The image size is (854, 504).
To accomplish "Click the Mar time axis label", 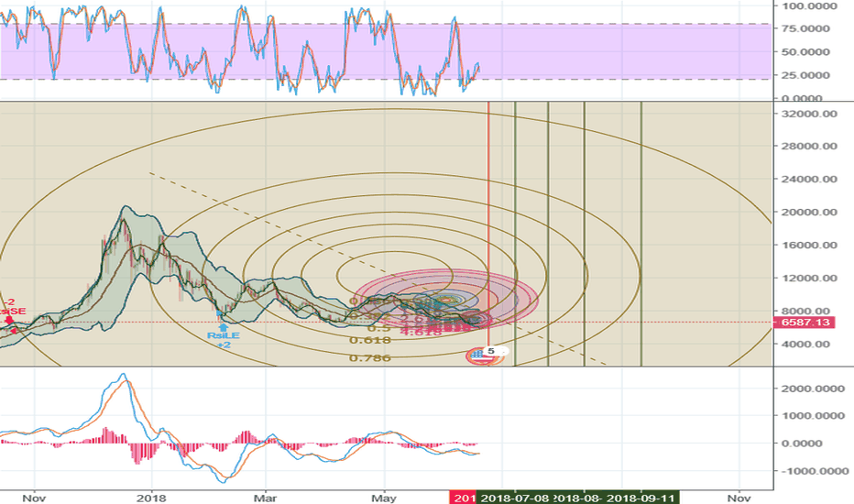I will (x=266, y=498).
